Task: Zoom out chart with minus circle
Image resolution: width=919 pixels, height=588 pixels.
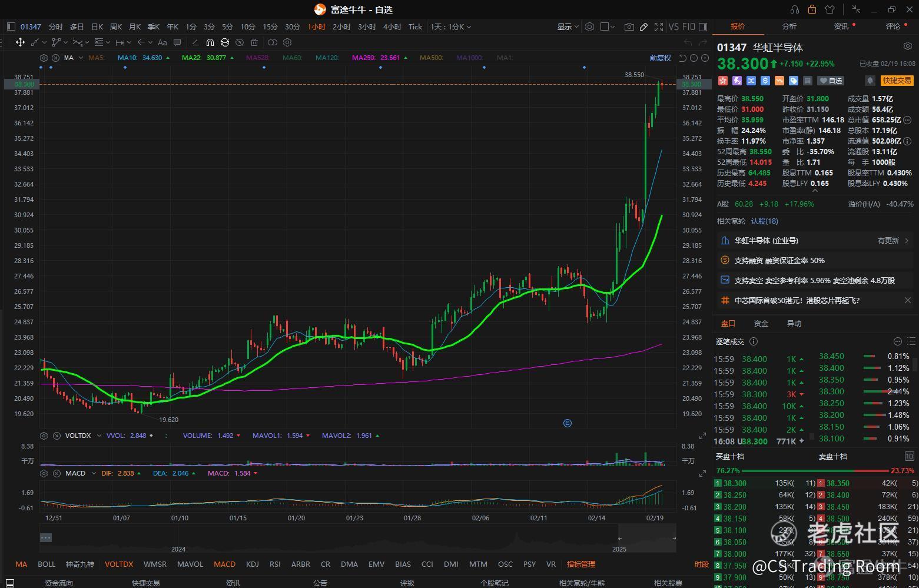Action: click(x=694, y=58)
